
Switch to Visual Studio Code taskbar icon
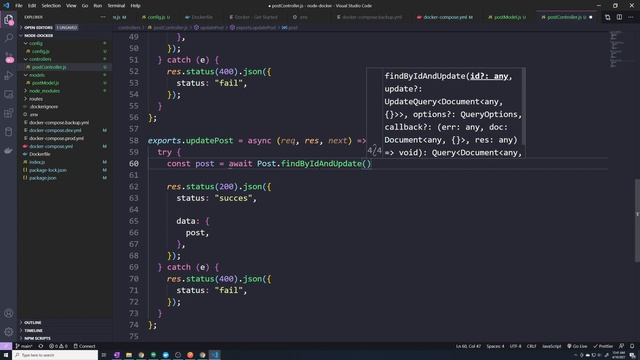pos(215,355)
